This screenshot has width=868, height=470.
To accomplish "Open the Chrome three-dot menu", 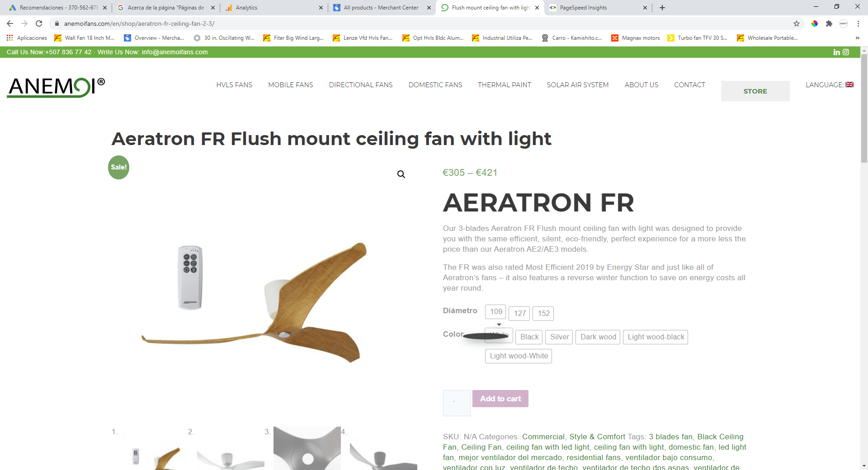I will click(x=858, y=23).
